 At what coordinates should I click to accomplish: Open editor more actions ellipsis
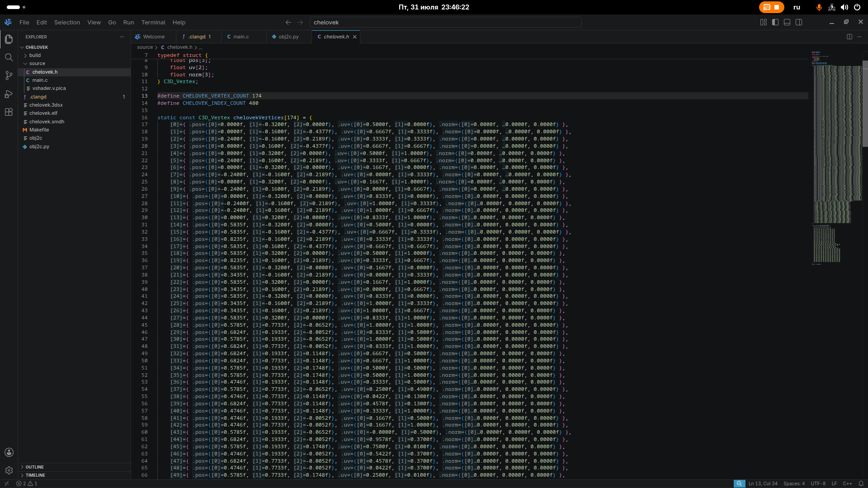click(x=859, y=37)
